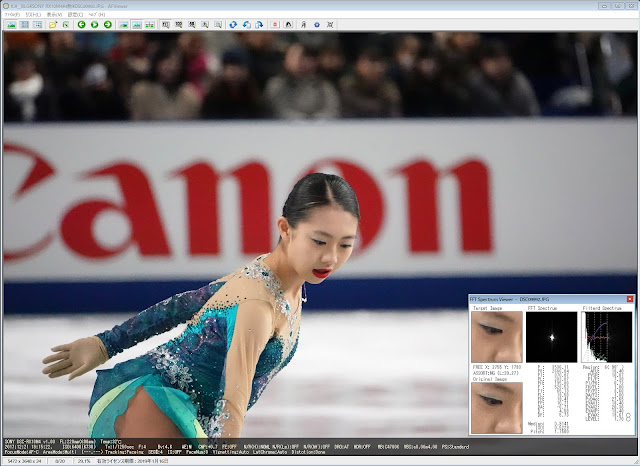Select the single image view icon
The height and width of the screenshot is (466, 640).
pyautogui.click(x=11, y=25)
